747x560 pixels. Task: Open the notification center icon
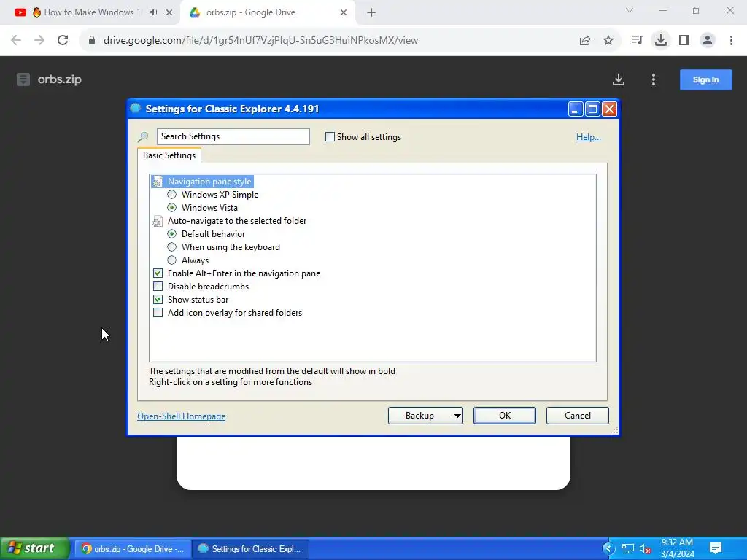716,548
